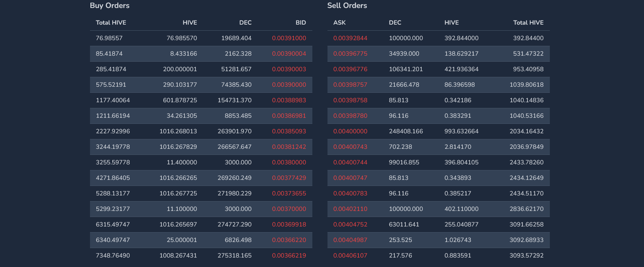The image size is (644, 267).
Task: Click bid price 0.00380000
Action: click(289, 162)
